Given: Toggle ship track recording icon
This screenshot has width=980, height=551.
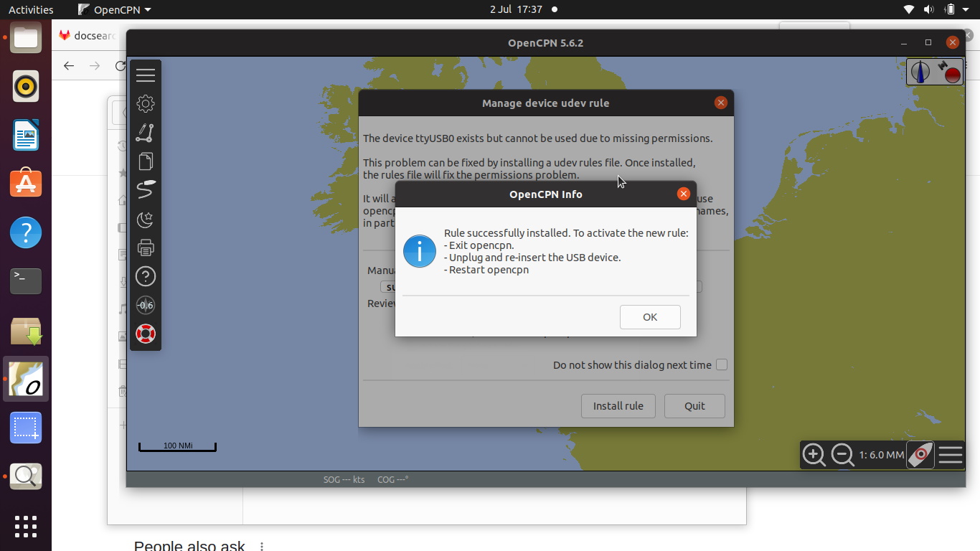Looking at the screenshot, I should click(x=146, y=190).
